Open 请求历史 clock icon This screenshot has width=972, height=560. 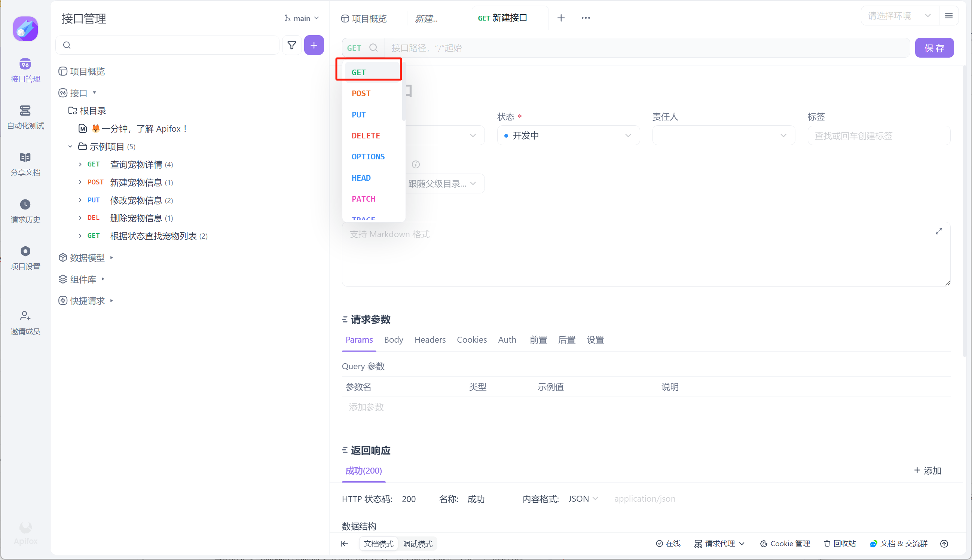(25, 205)
